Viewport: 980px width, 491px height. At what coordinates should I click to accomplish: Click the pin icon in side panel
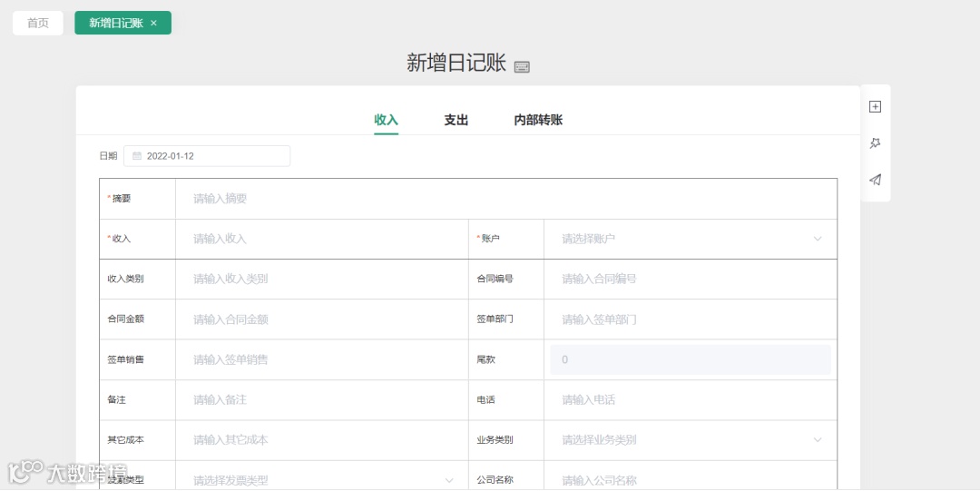coord(875,143)
